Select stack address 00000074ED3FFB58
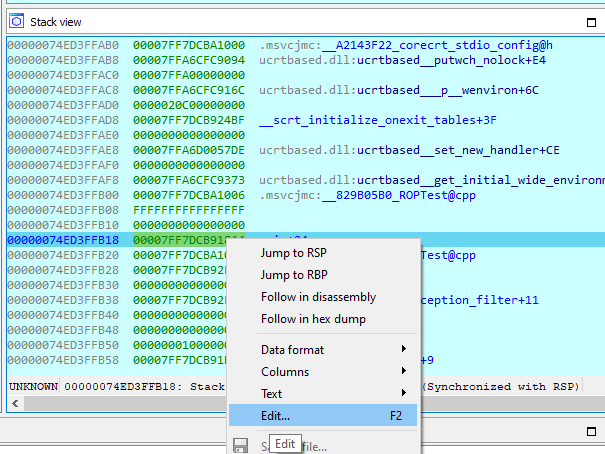 (62, 359)
